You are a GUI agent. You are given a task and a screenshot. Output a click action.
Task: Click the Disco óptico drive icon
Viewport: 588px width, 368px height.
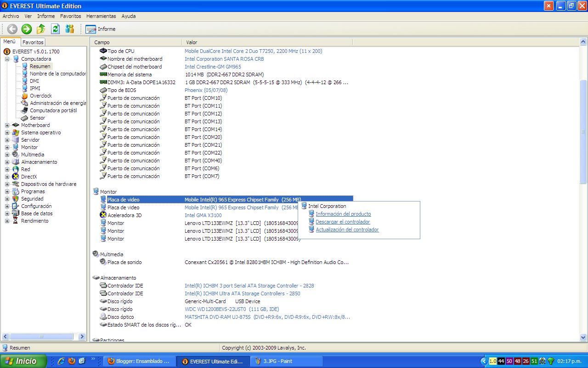point(103,317)
